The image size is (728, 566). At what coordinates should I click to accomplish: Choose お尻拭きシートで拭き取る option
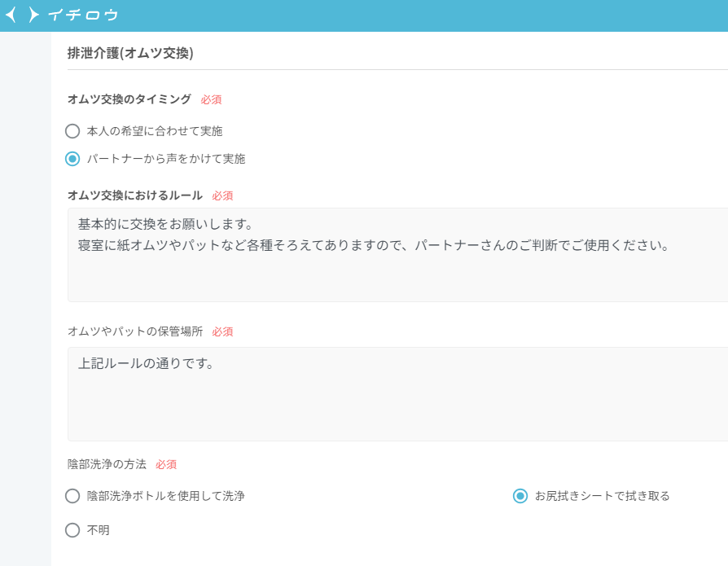click(x=520, y=496)
